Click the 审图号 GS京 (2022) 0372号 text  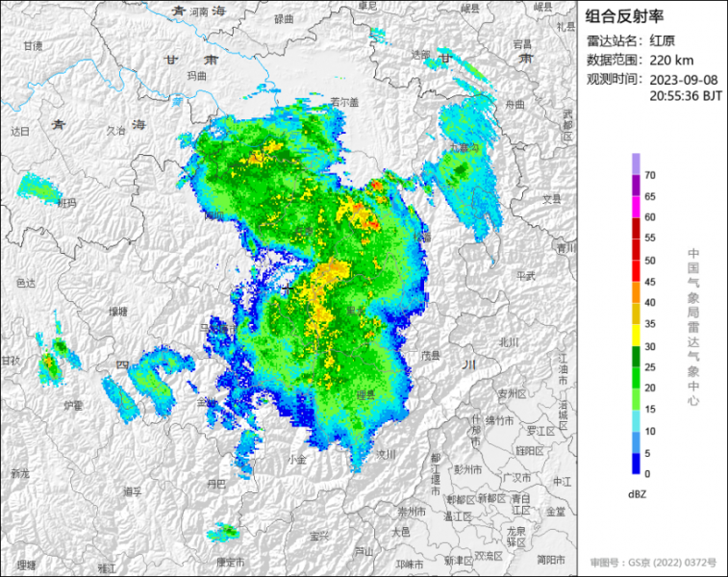click(653, 561)
